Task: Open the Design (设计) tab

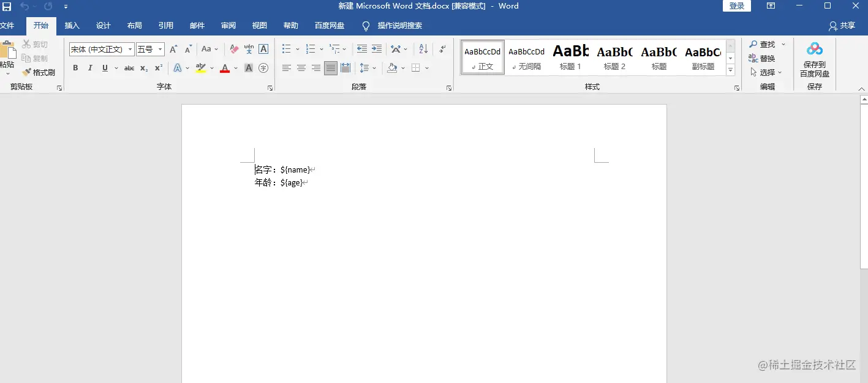Action: click(104, 26)
